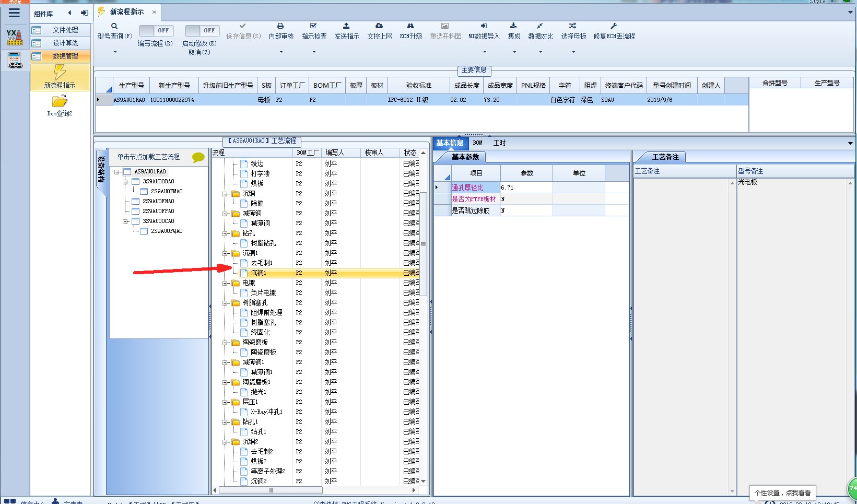Check box next to 3S9AU00BA0 node
Screen dimensions: 857x504
point(136,181)
